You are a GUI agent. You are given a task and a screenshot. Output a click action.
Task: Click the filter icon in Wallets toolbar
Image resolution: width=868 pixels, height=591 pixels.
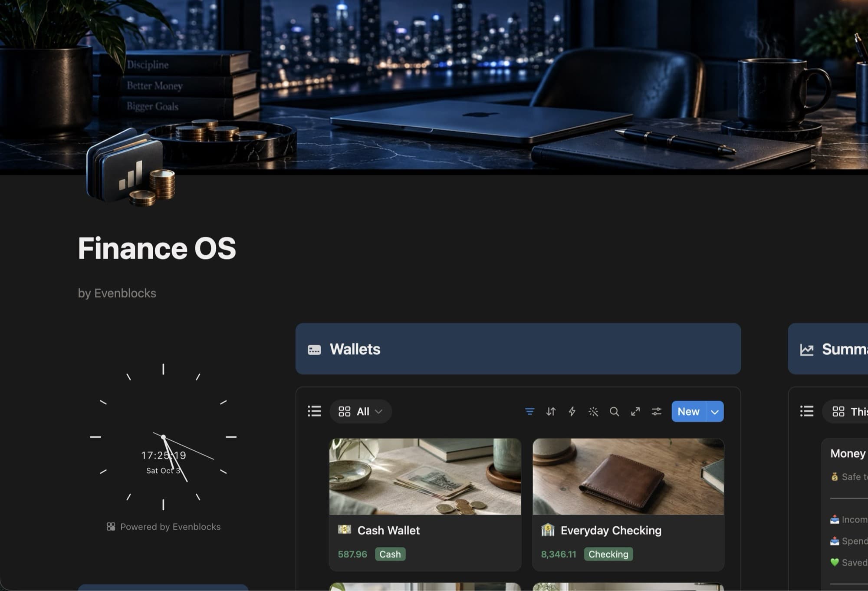[x=529, y=411]
